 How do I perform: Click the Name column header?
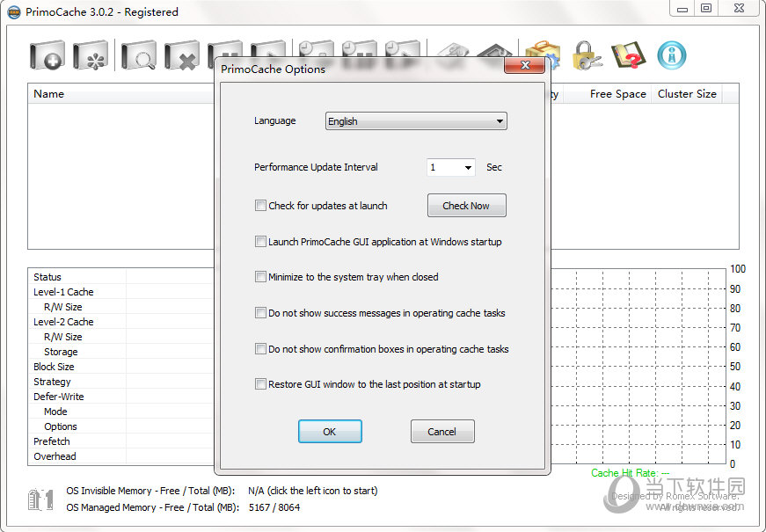[x=121, y=94]
